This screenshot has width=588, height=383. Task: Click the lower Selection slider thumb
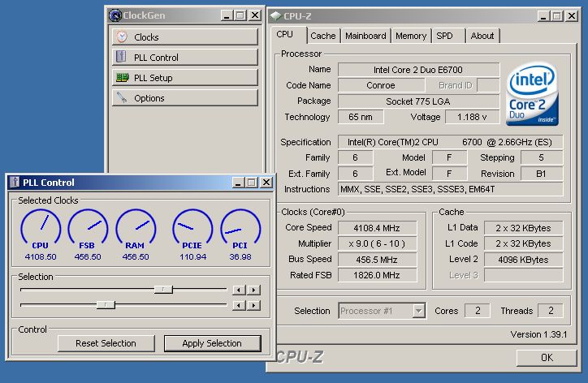click(x=106, y=304)
